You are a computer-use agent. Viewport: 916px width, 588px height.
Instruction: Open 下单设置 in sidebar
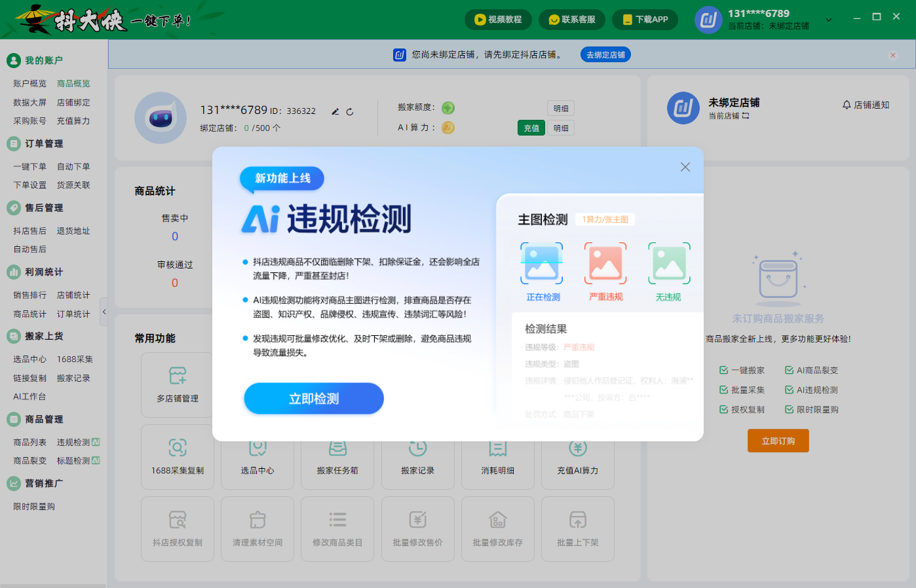(30, 185)
